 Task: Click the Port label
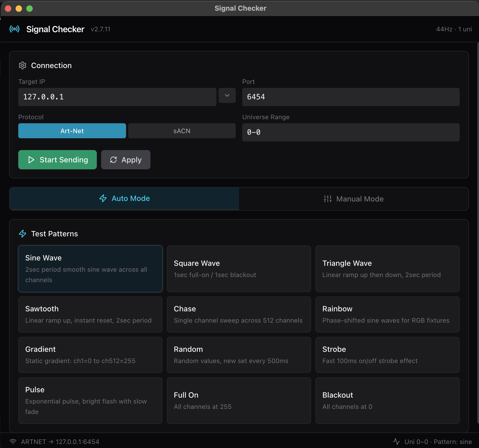(x=248, y=82)
